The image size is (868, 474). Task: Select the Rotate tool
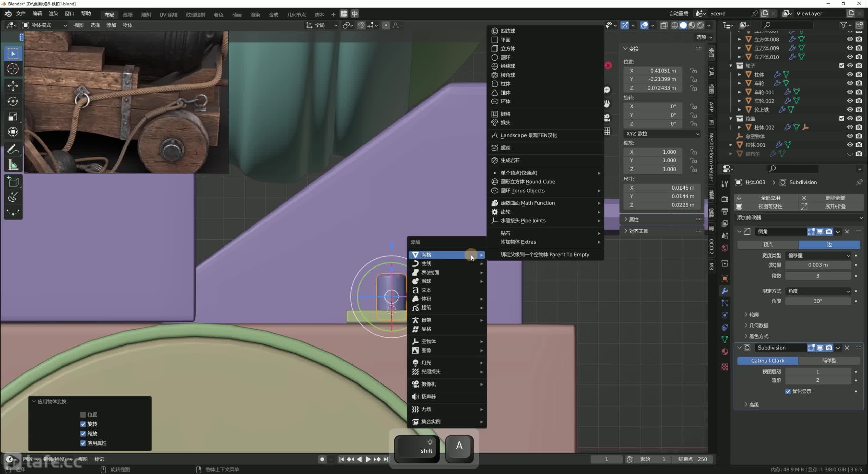tap(13, 101)
